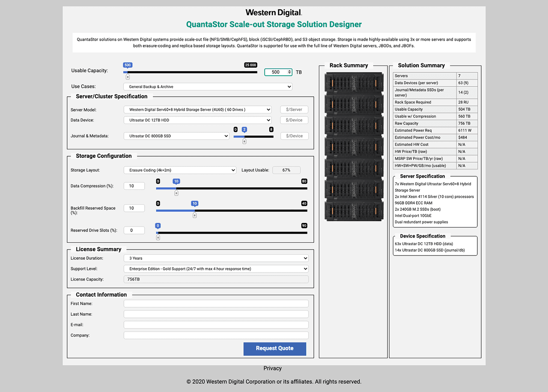The width and height of the screenshot is (548, 392).
Task: Click the Raw Capacity 756 TB value
Action: tap(467, 123)
